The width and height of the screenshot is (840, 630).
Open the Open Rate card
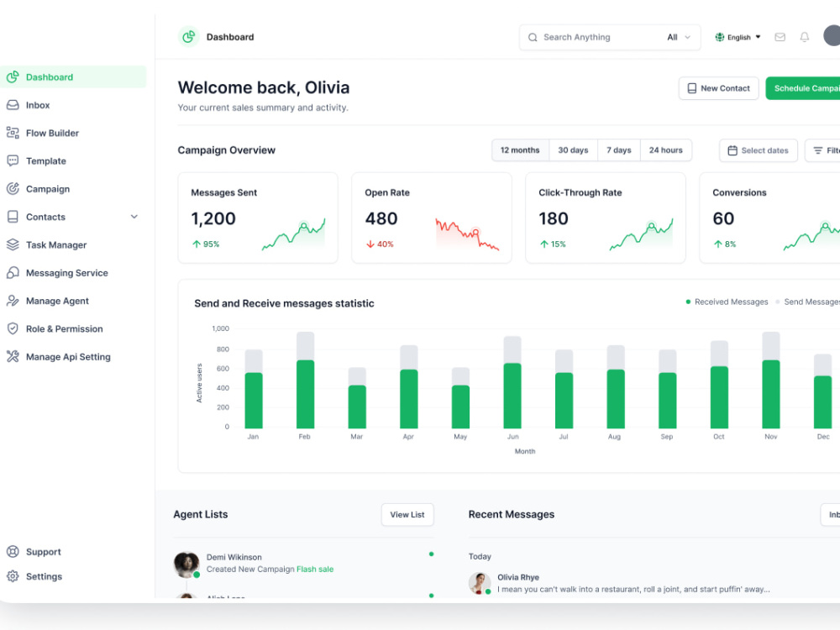[x=432, y=218]
